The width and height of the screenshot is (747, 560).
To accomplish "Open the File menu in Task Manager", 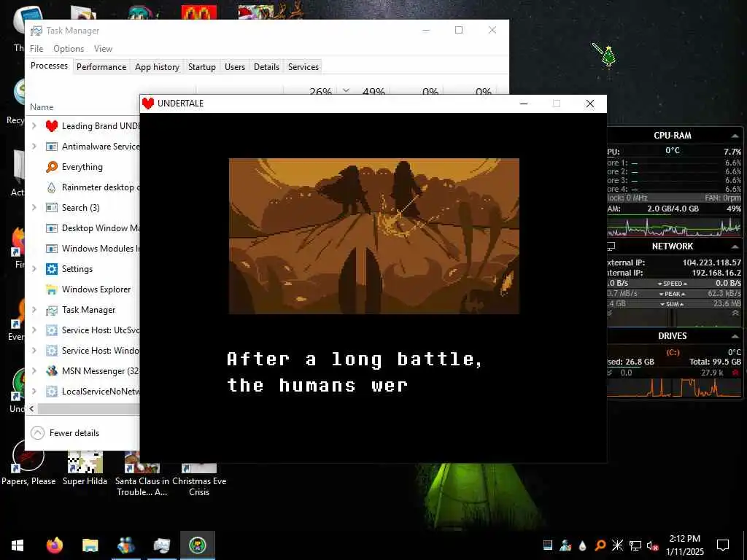I will [36, 49].
